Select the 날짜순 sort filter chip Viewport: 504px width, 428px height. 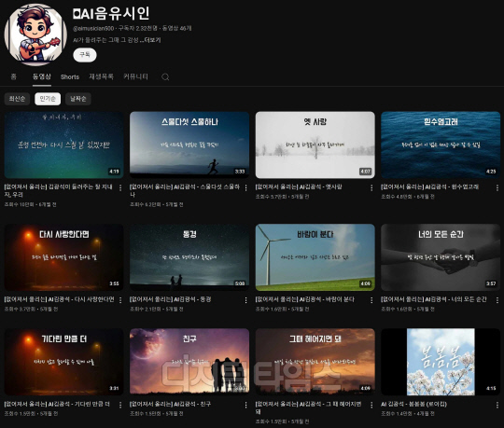tap(78, 99)
